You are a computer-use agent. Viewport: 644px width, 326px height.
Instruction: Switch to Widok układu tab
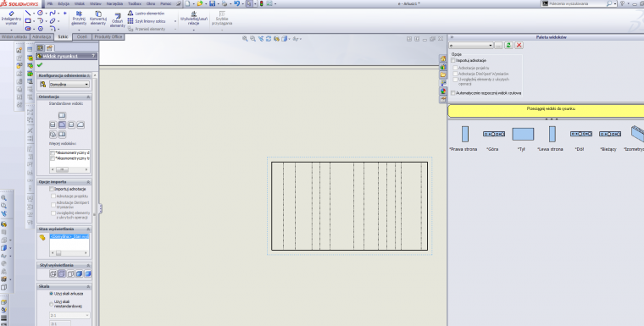pyautogui.click(x=14, y=37)
